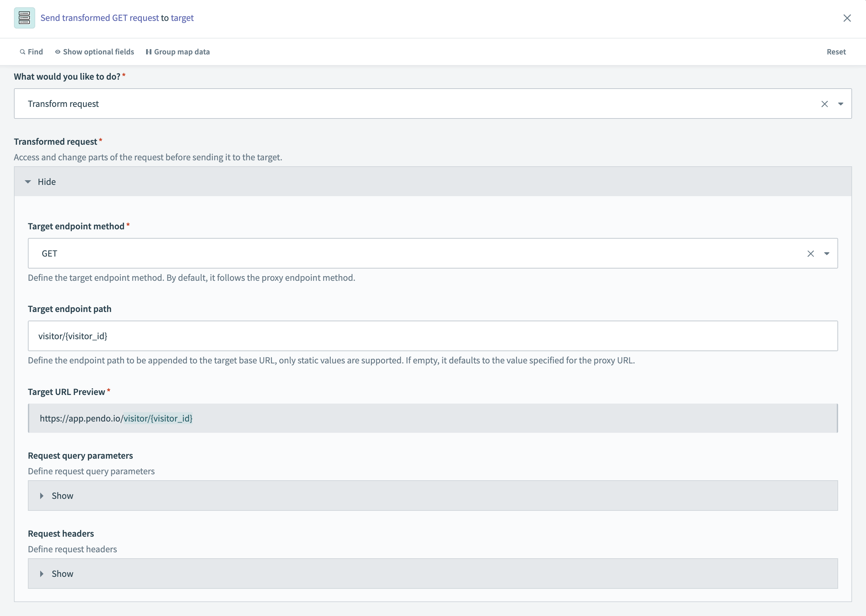Click the Reset button
Image resolution: width=866 pixels, height=616 pixels.
click(x=836, y=52)
